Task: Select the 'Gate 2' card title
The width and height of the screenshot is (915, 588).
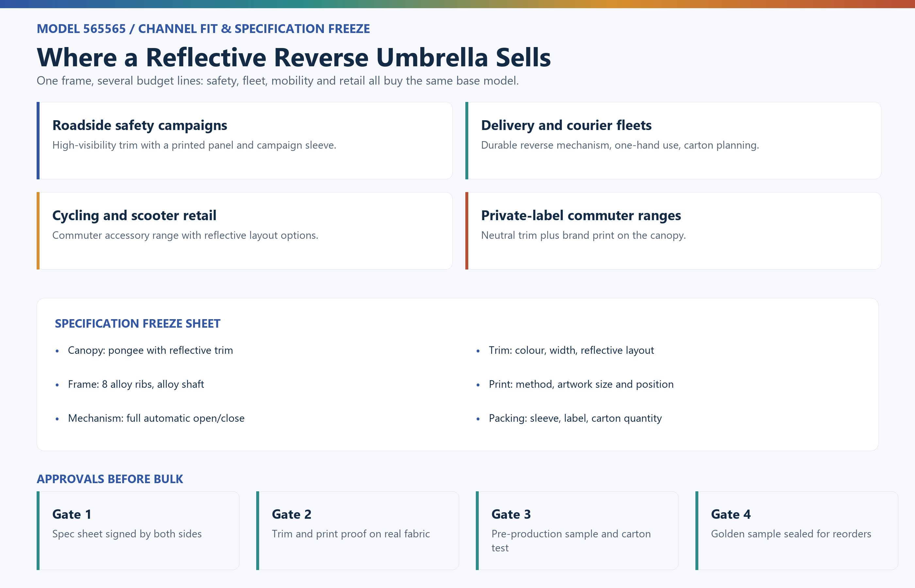Action: pyautogui.click(x=292, y=514)
